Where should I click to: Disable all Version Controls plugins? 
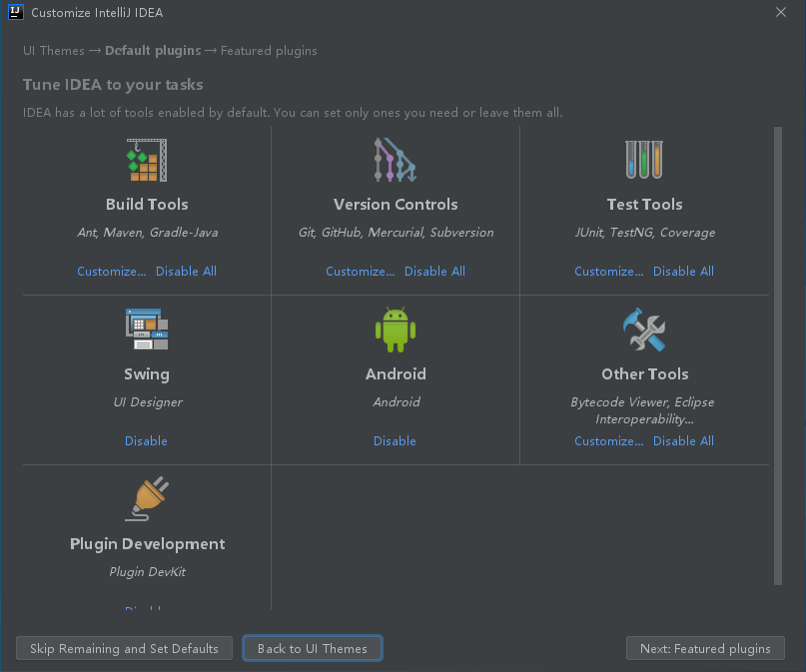pos(434,272)
